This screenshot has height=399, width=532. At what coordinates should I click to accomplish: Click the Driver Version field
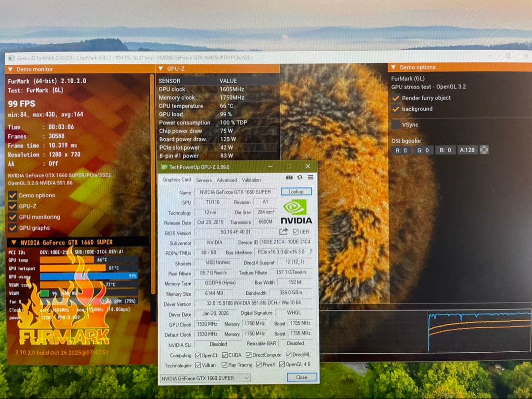[254, 303]
